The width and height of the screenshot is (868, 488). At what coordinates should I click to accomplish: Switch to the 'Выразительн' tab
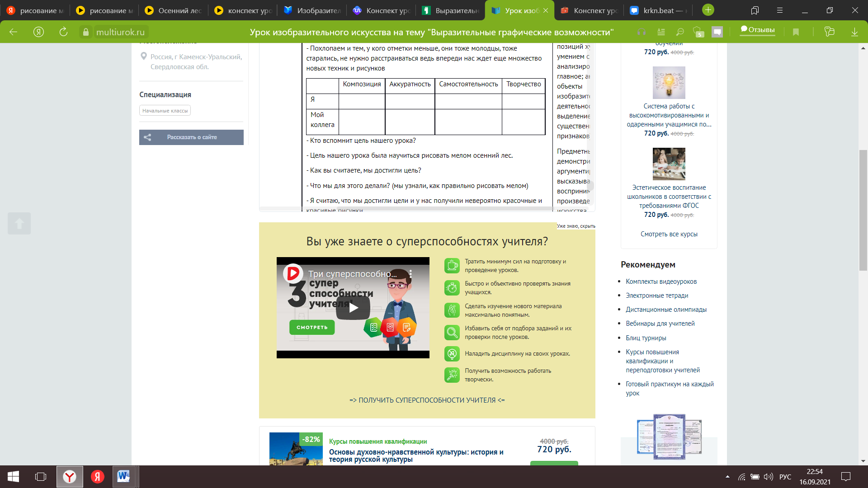451,10
